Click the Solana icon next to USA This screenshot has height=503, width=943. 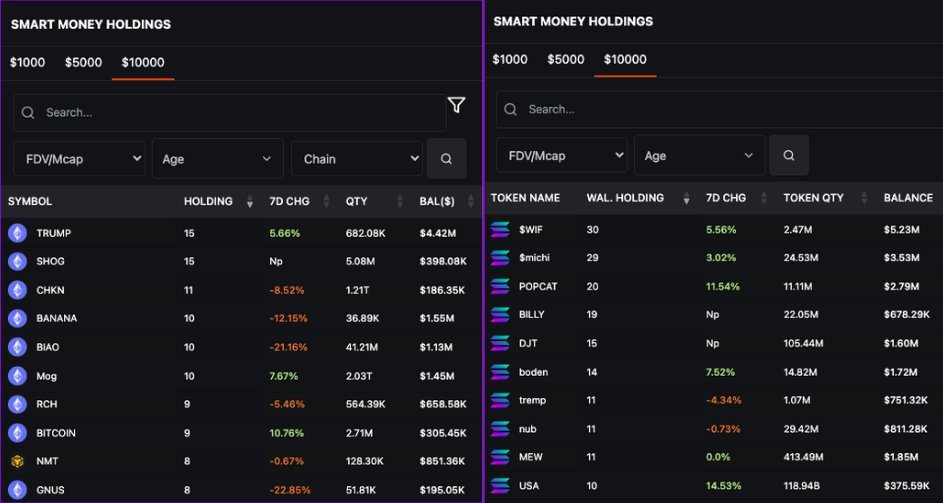(x=500, y=486)
